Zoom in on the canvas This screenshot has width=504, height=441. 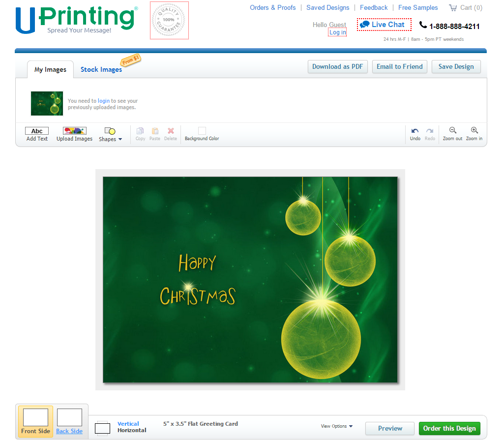(x=474, y=134)
